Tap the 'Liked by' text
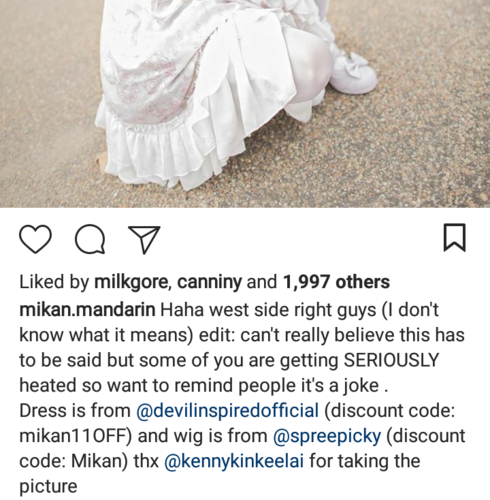490x500 pixels. (x=54, y=282)
